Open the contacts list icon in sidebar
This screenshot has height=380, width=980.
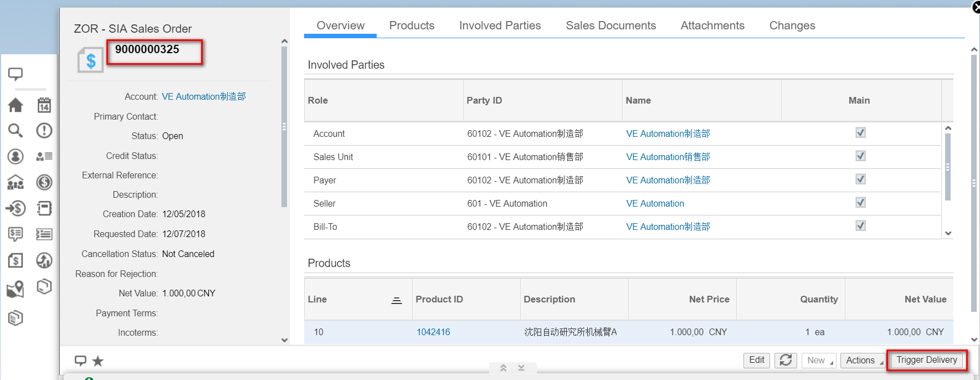[44, 157]
